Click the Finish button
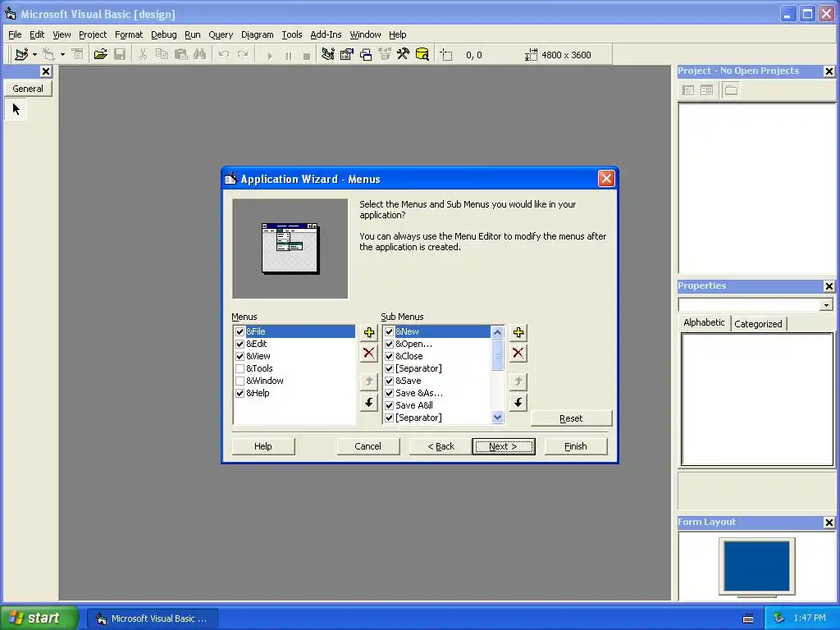 click(x=576, y=446)
